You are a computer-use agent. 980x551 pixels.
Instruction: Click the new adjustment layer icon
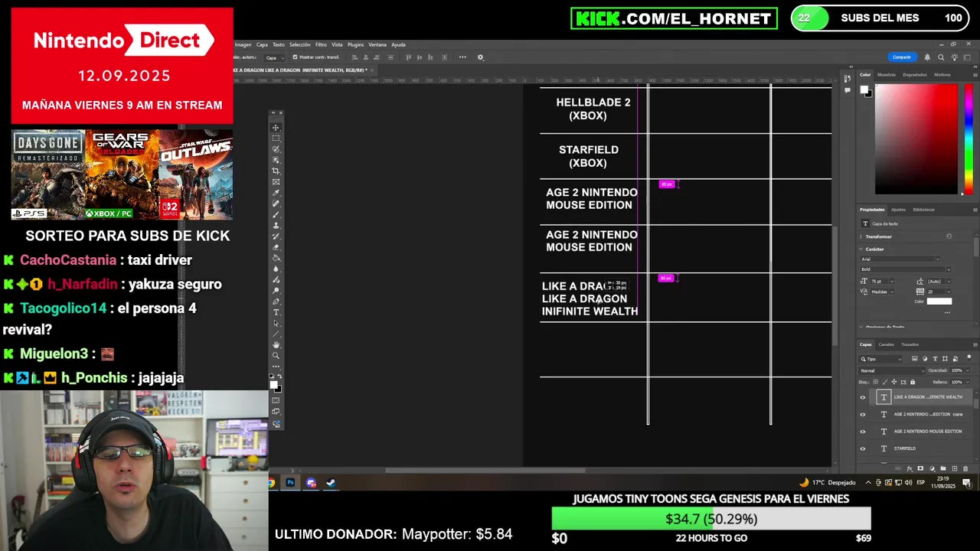coord(932,468)
